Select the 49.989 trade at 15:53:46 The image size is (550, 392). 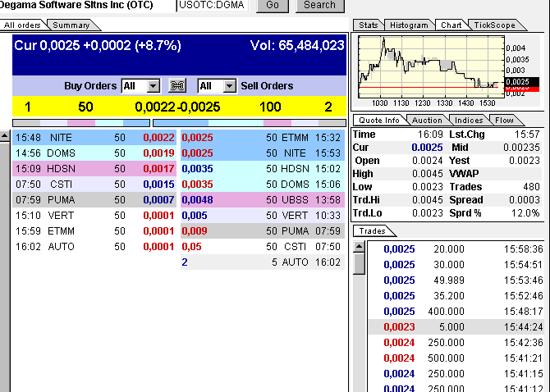(456, 280)
